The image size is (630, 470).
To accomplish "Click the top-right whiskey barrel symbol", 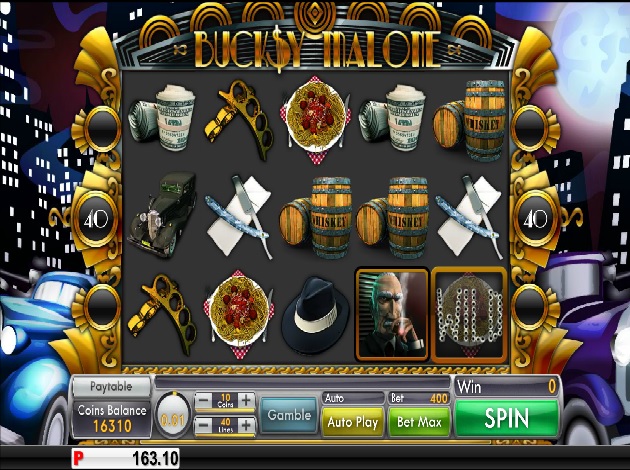I will 469,120.
